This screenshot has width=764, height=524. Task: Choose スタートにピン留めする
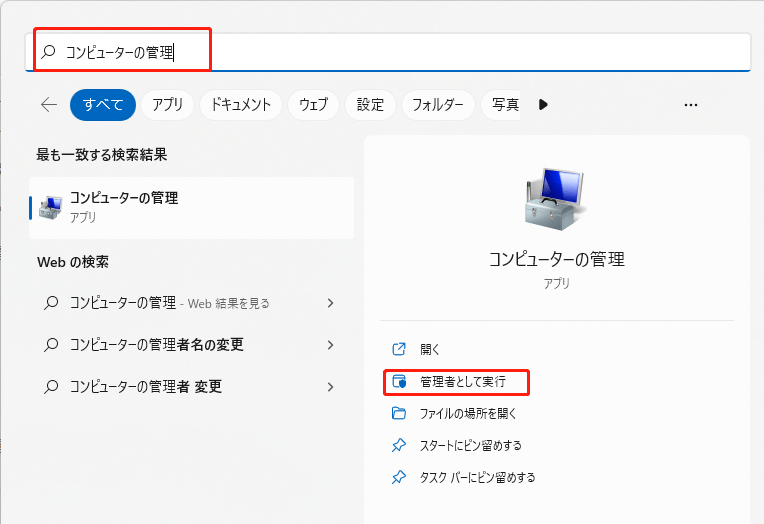(x=471, y=446)
